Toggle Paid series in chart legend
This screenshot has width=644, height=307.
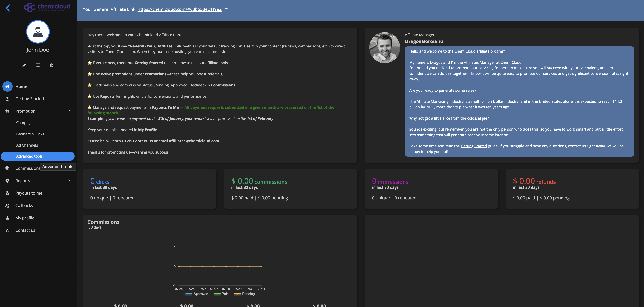pos(221,294)
